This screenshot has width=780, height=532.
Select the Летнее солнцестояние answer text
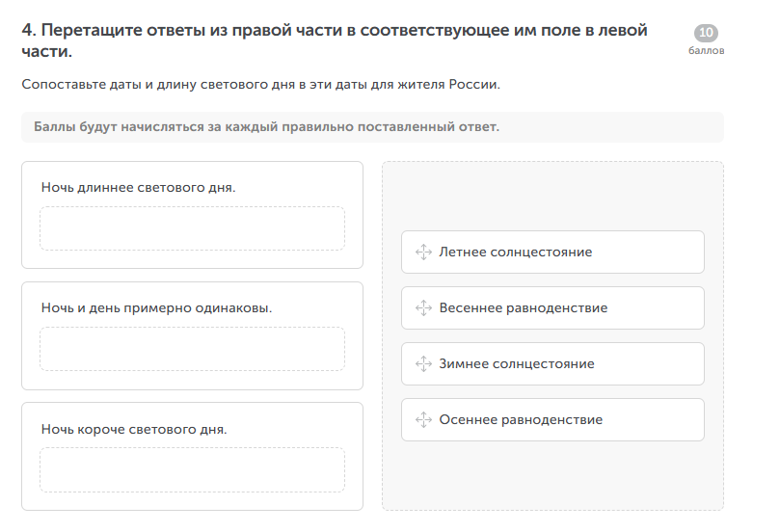[515, 253]
